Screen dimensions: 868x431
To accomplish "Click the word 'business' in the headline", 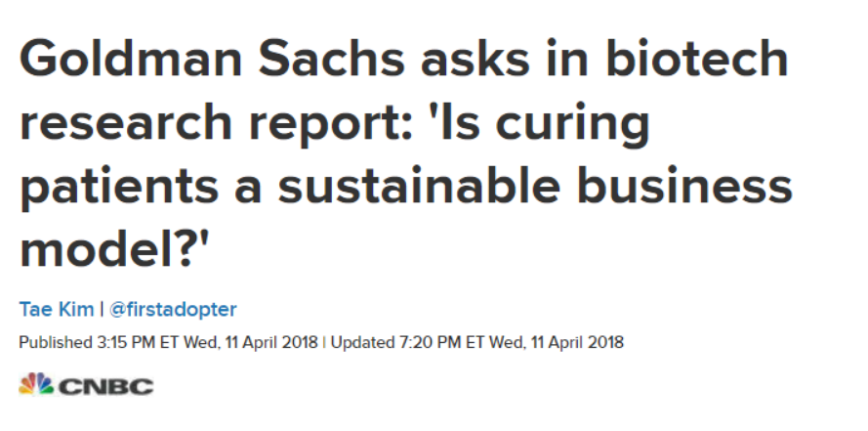I will [x=684, y=185].
